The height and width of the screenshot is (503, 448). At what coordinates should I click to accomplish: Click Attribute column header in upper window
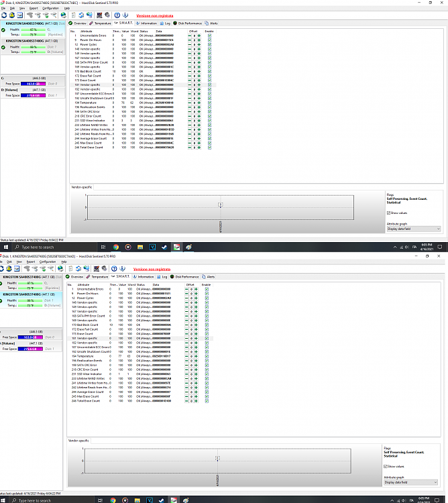[x=87, y=32]
